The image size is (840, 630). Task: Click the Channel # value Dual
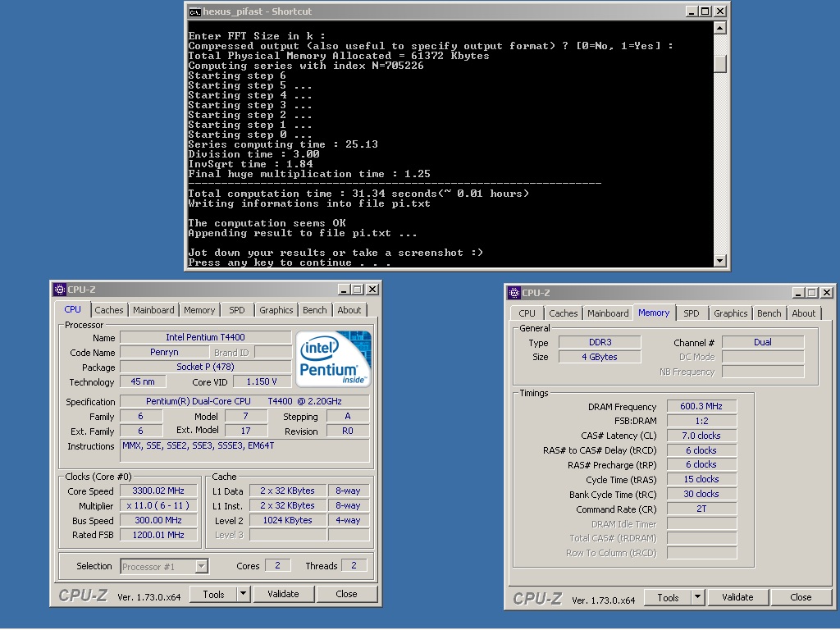coord(763,342)
